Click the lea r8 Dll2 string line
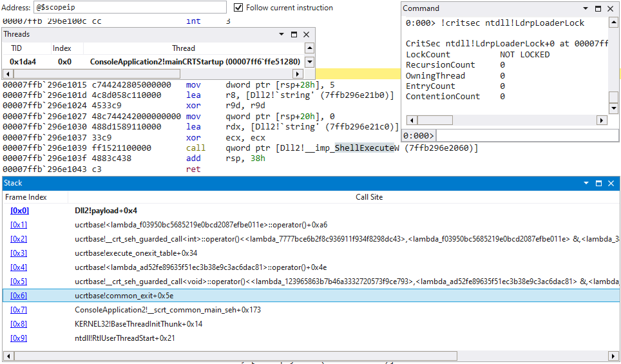Image resolution: width=621 pixels, height=364 pixels. point(198,95)
